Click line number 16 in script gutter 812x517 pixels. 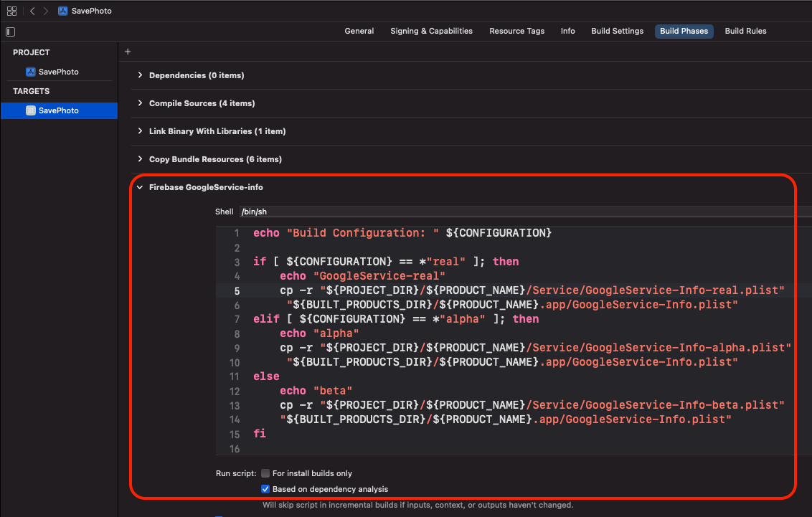[x=235, y=449]
